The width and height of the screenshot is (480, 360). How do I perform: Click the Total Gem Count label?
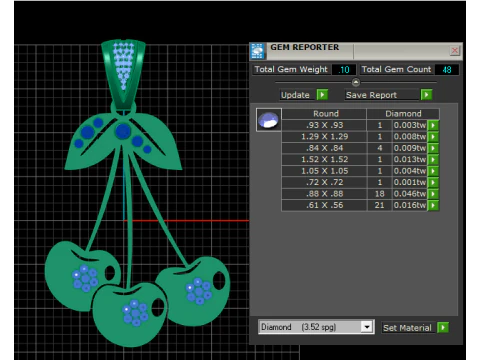pos(396,70)
